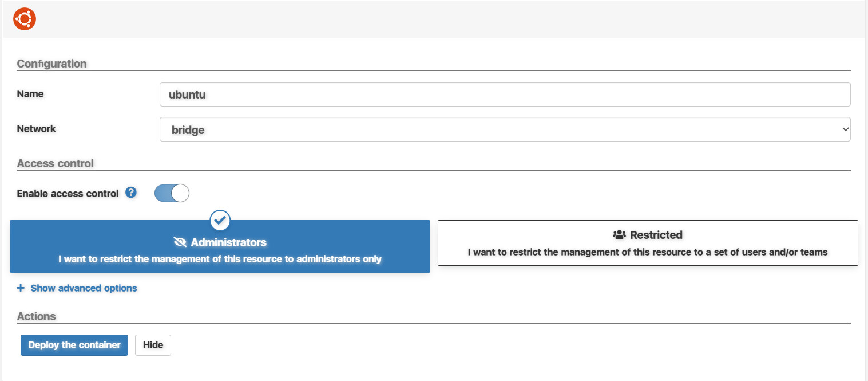Click the users group icon beside Restricted
This screenshot has width=868, height=381.
[619, 235]
